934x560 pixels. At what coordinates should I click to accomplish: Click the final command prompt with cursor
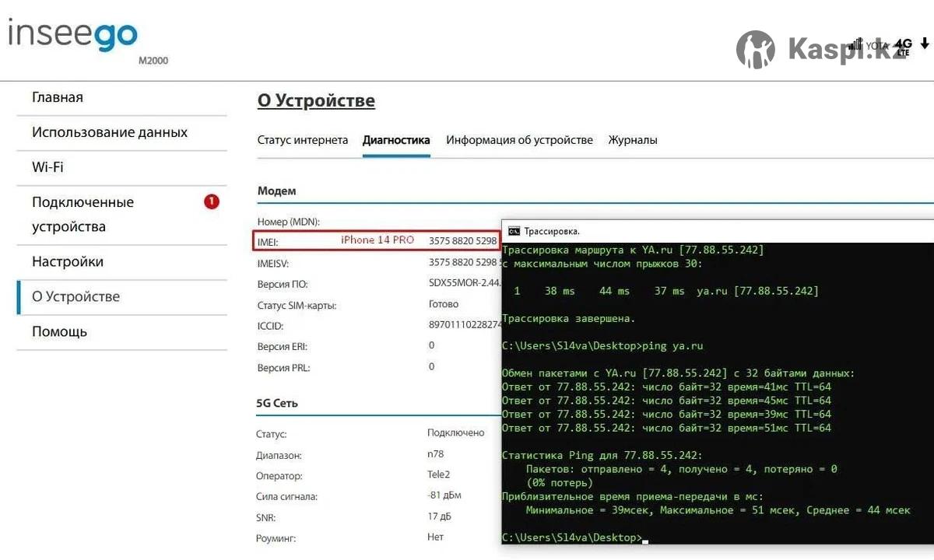574,537
